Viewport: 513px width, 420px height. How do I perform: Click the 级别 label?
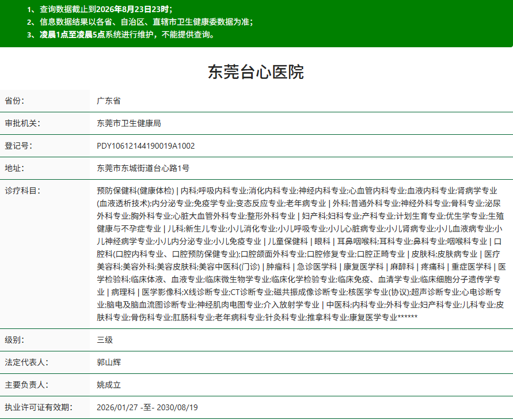[14, 340]
